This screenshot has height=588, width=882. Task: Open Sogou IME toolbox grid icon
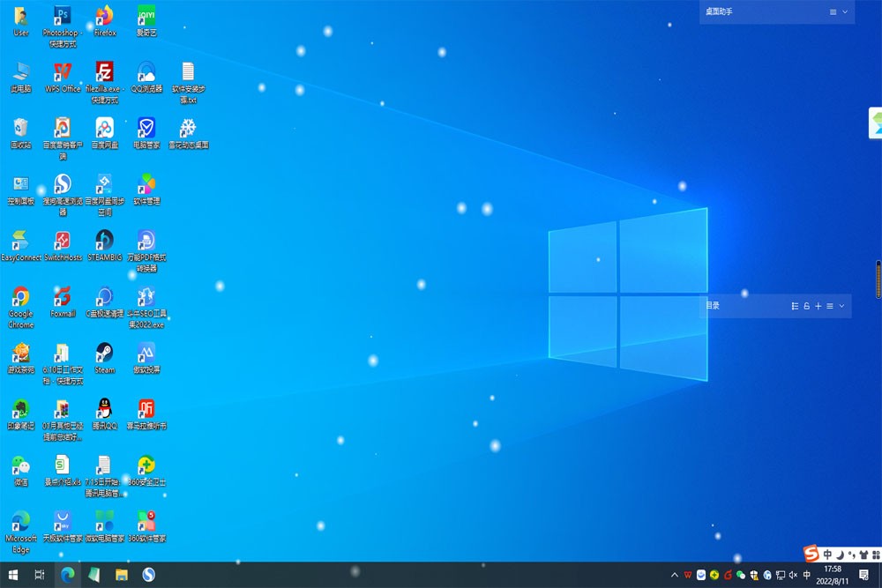876,555
